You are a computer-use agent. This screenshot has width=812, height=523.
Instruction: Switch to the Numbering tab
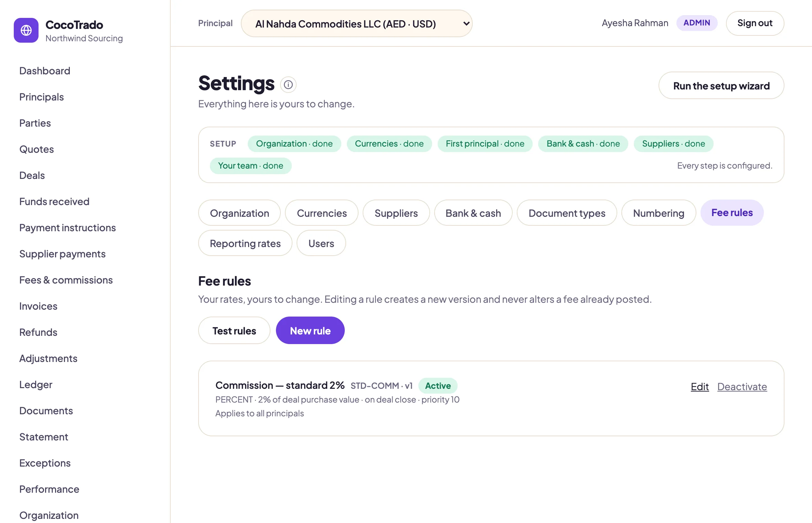(659, 213)
